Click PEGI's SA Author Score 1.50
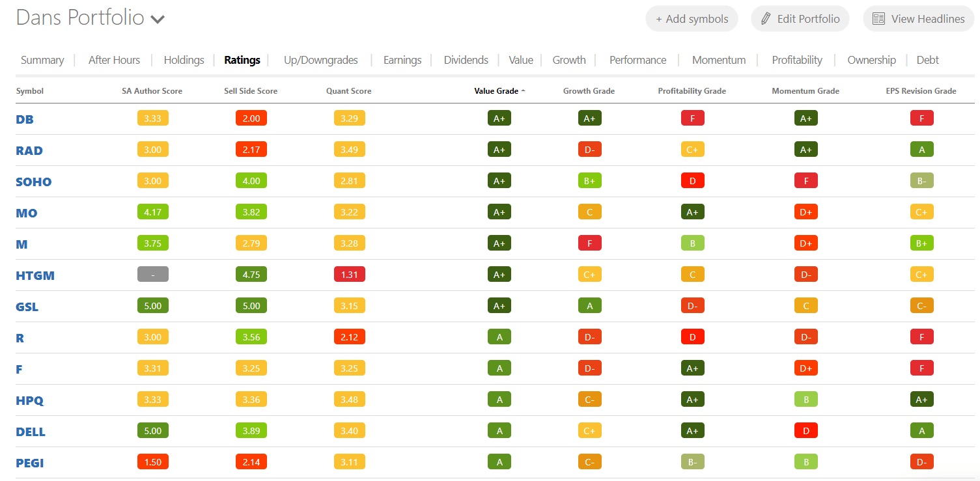 tap(153, 462)
